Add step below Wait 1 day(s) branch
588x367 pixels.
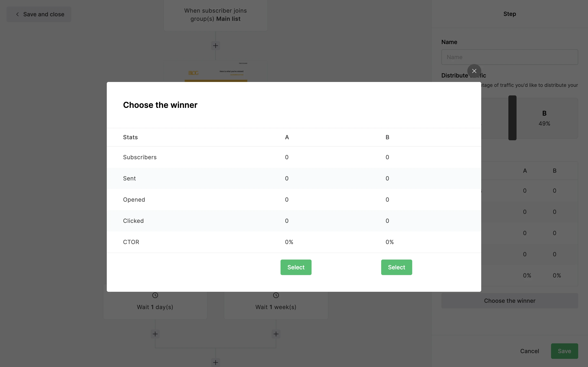tap(155, 334)
